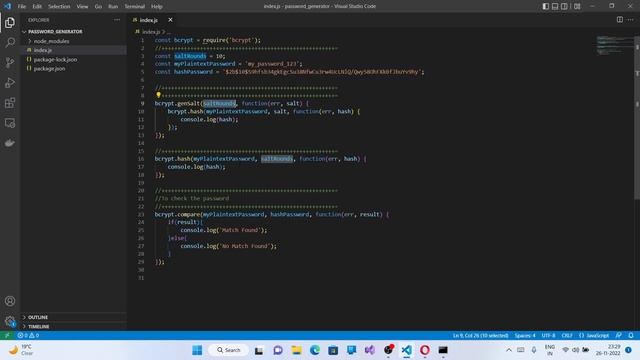640x360 pixels.
Task: Open the Selection menu
Action: (59, 6)
